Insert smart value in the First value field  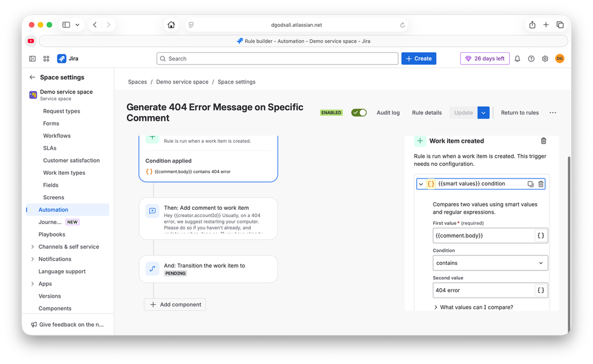point(541,235)
